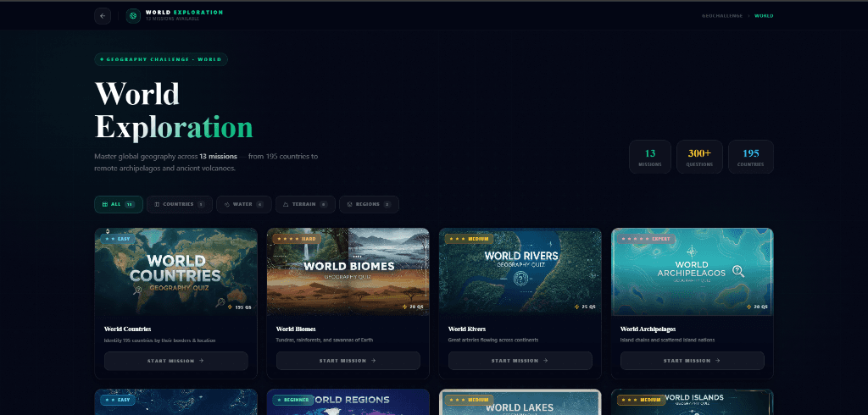Click the World Archipelagos card title
The width and height of the screenshot is (868, 415).
(x=648, y=329)
